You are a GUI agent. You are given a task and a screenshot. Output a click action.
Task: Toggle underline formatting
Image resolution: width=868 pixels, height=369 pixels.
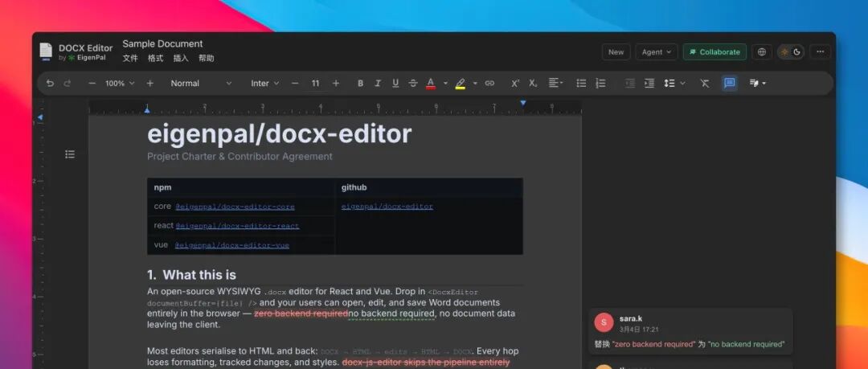coord(395,83)
